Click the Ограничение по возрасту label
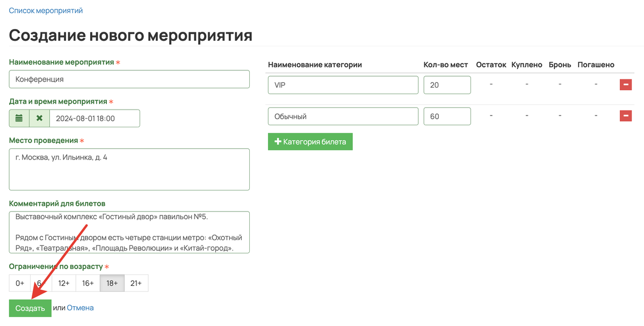The image size is (644, 326). click(56, 266)
